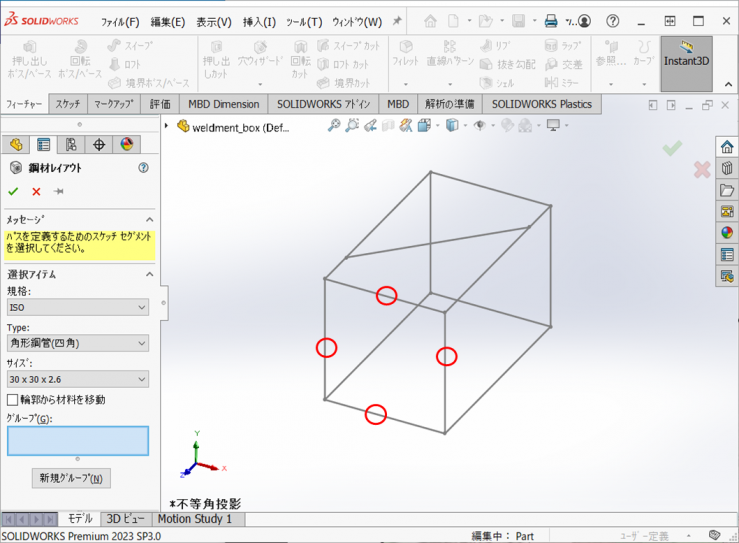Cancel with the red X in property panel

click(x=36, y=192)
